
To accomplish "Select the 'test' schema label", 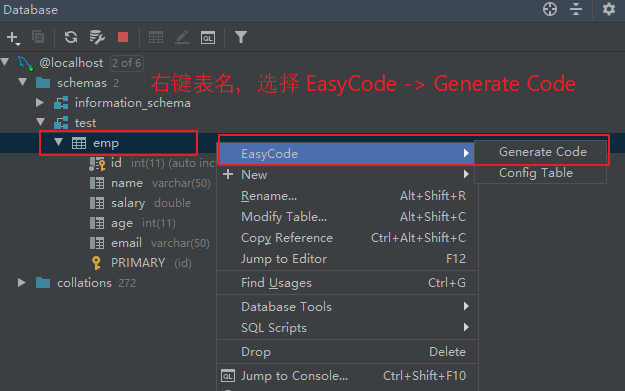I will click(x=85, y=123).
